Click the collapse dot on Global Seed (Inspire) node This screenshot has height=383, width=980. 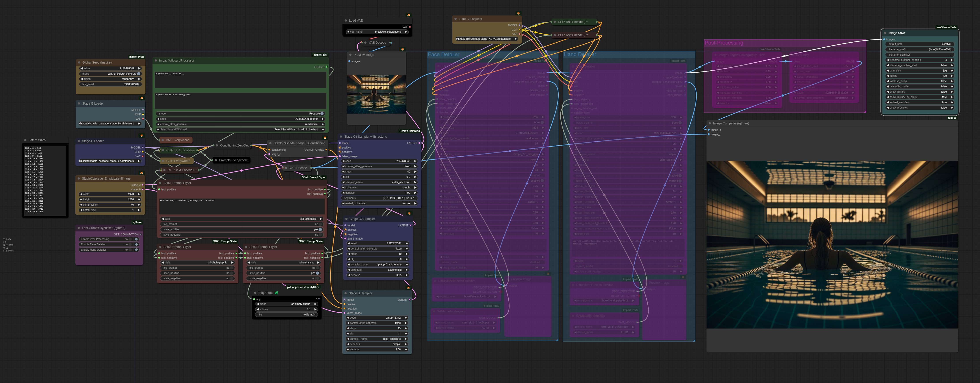point(79,62)
